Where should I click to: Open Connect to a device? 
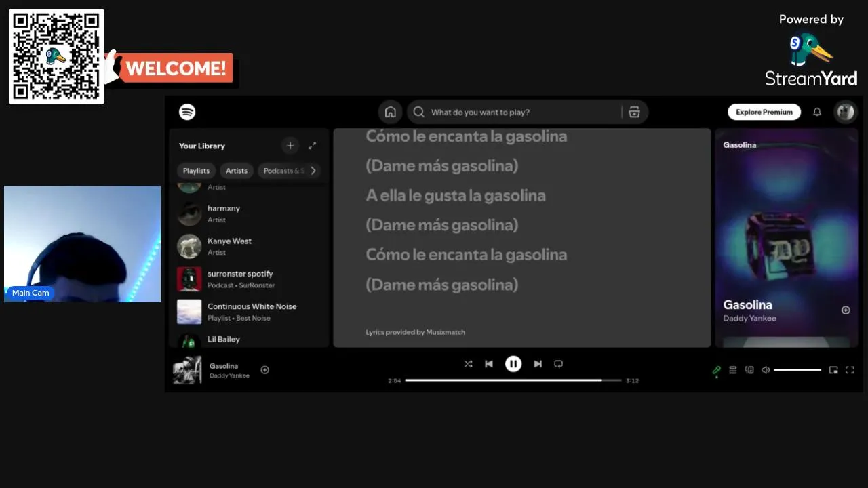click(x=749, y=370)
